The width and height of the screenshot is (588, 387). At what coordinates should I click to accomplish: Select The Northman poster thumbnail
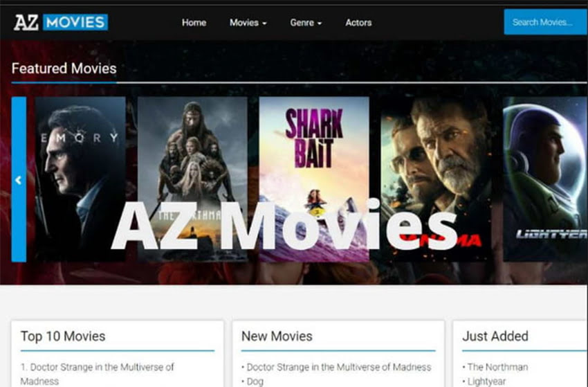[192, 179]
